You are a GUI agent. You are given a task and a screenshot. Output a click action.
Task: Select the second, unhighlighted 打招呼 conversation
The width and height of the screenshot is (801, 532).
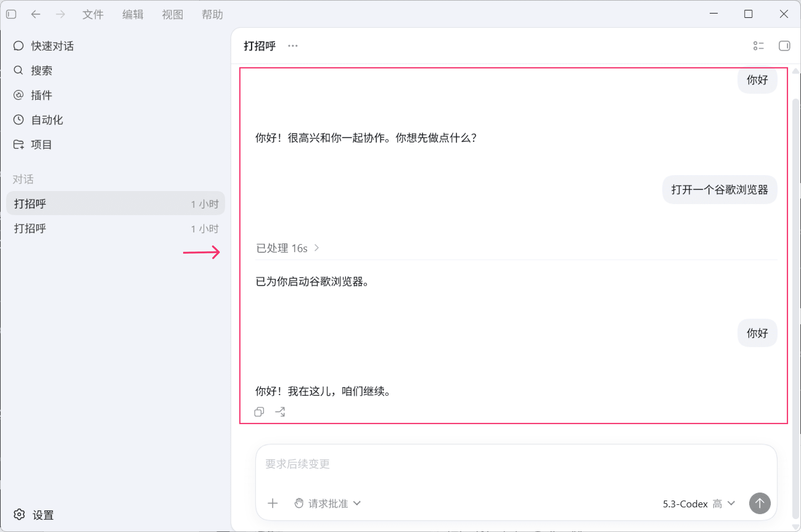pyautogui.click(x=115, y=228)
